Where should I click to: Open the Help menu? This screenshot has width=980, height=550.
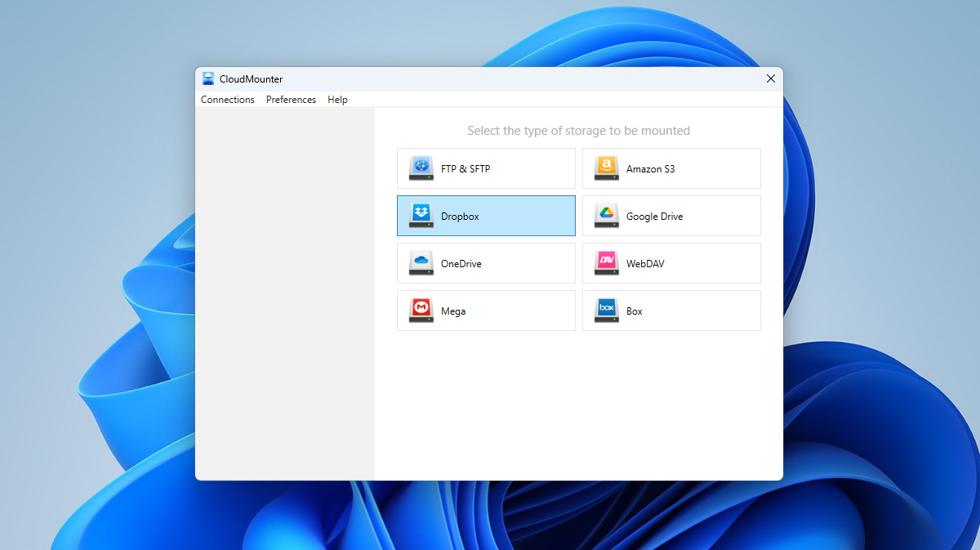(x=337, y=99)
